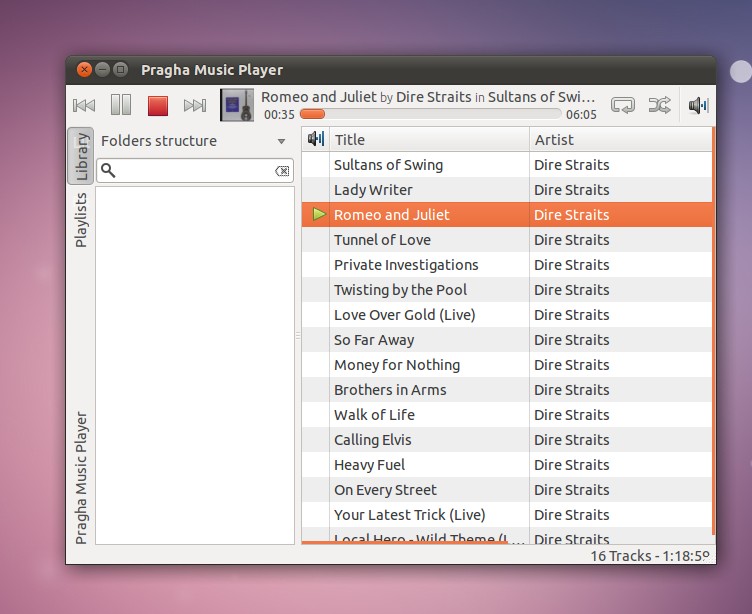Click Dire Straits artist in Sultans of Swing row
Image resolution: width=752 pixels, height=614 pixels.
572,165
